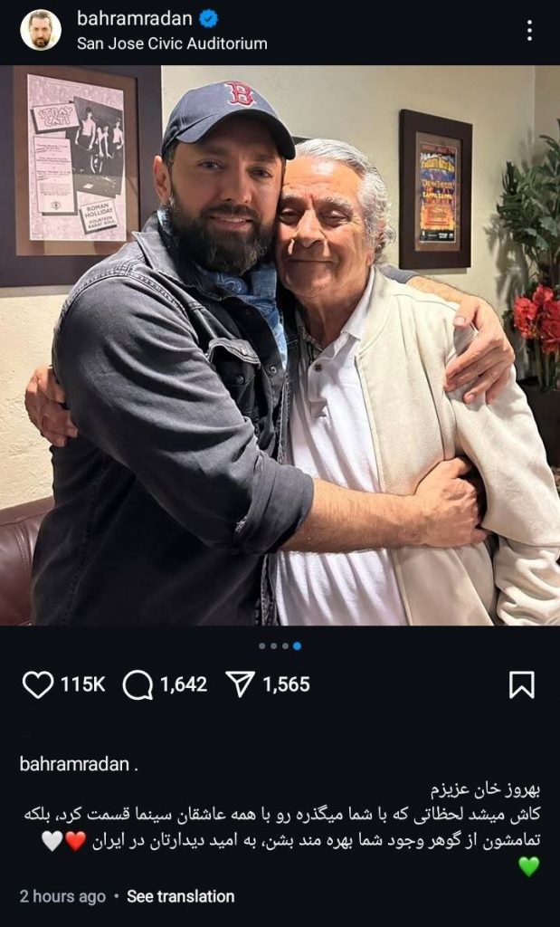Tap the post photo of two men hugging
Screen dimensions: 560x927
[x=280, y=344]
